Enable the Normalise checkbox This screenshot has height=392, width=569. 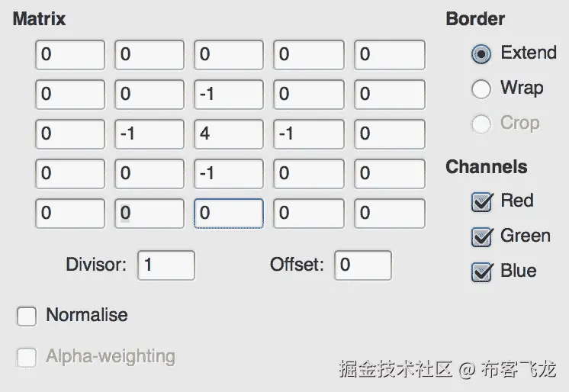27,316
